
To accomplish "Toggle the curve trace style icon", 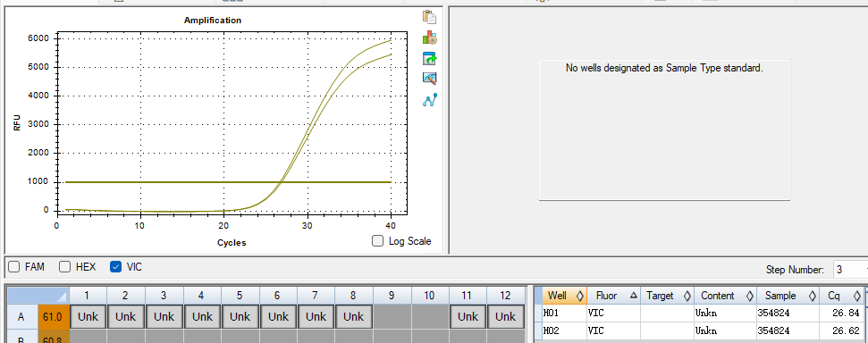I will click(x=430, y=100).
